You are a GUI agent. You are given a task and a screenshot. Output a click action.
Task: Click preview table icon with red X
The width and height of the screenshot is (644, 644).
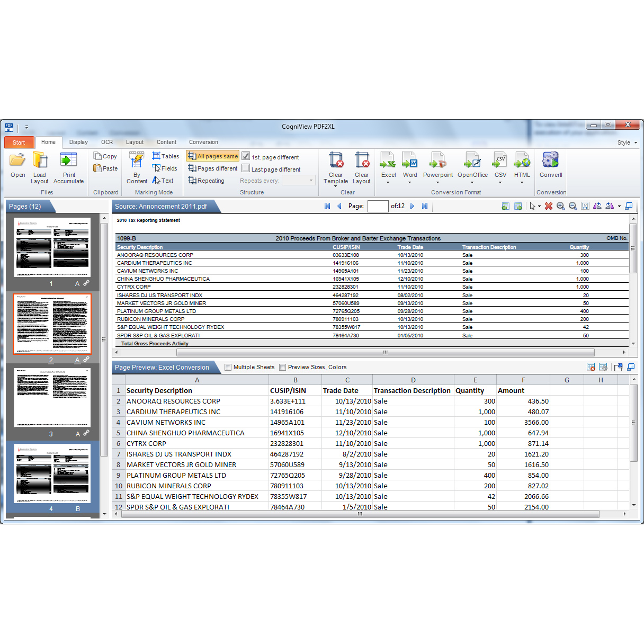coord(591,367)
